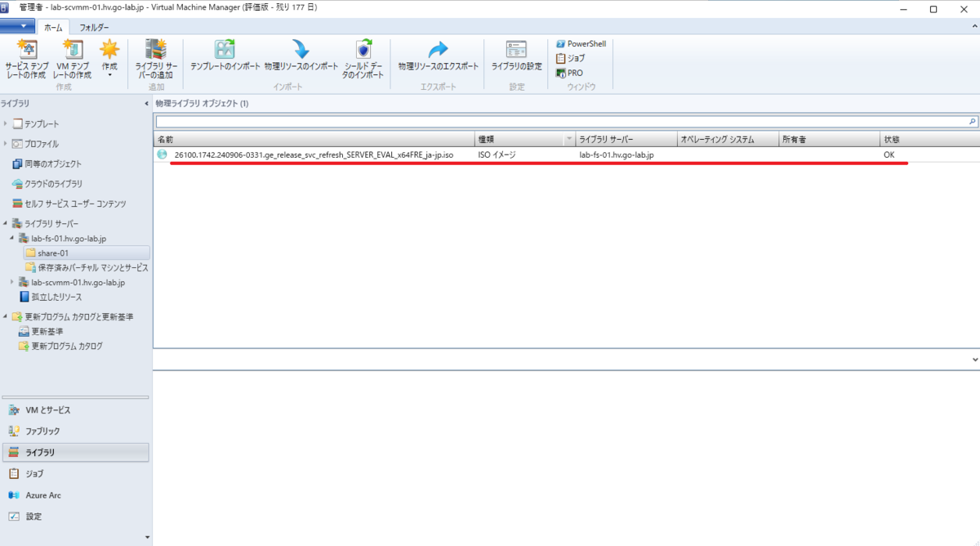Select 保存済みバーチャル マシンとサービス folder
980x546 pixels.
coord(87,267)
